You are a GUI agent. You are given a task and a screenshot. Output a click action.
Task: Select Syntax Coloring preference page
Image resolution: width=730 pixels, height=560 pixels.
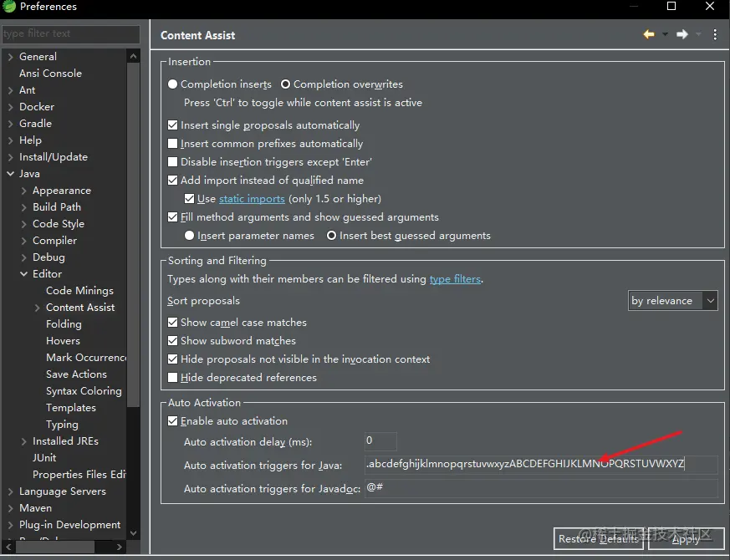(x=84, y=391)
